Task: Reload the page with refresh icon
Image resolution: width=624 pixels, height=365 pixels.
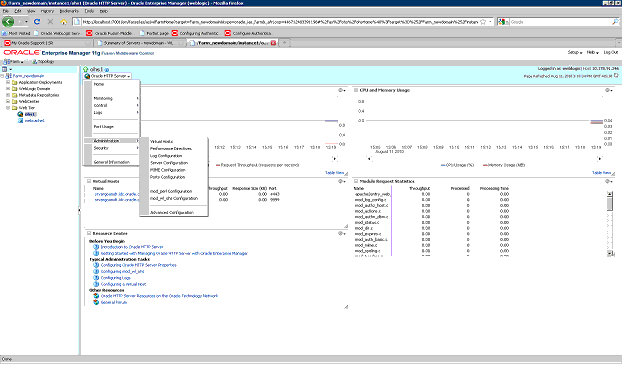Action: 37,21
